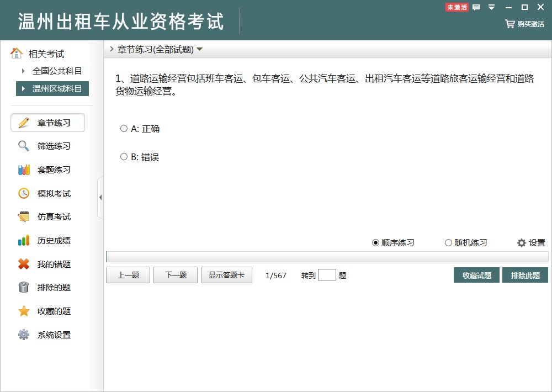The height and width of the screenshot is (392, 552).
Task: Click the gear icon next to 设置
Action: [522, 243]
